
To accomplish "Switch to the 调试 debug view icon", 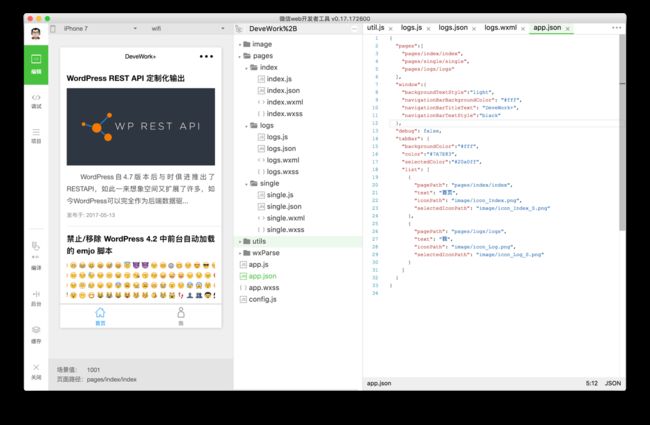I will coord(36,101).
